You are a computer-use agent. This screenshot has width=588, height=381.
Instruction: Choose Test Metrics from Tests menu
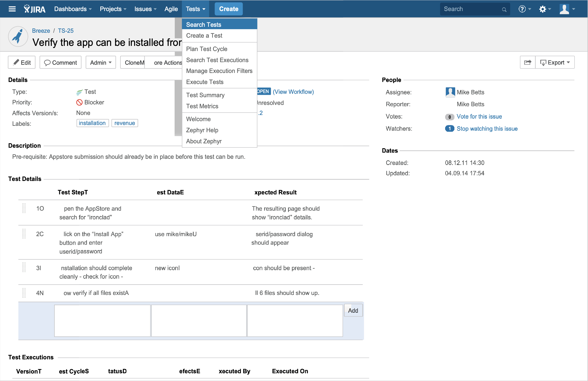[202, 106]
